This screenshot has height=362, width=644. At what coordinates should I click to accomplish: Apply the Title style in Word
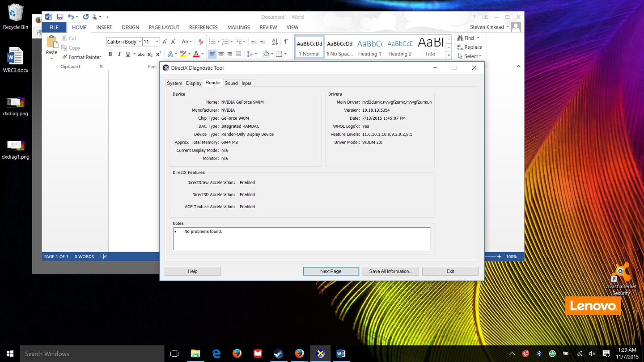pos(430,47)
